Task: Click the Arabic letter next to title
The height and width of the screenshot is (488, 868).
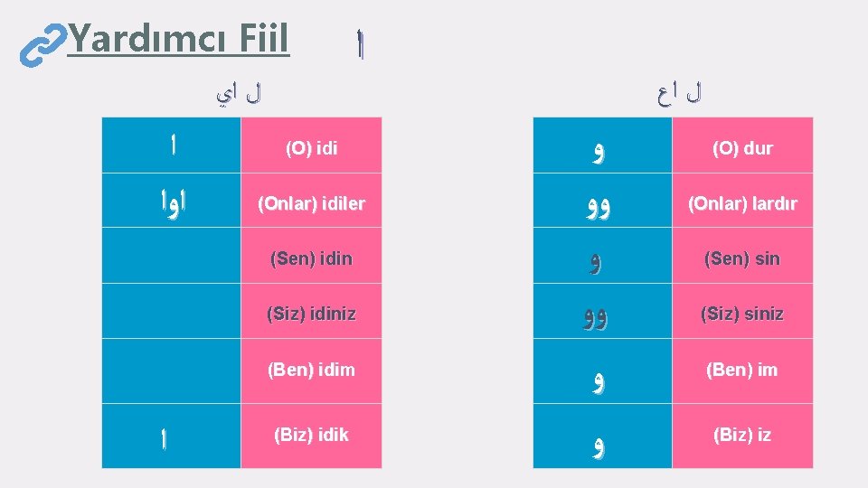Action: 361,44
